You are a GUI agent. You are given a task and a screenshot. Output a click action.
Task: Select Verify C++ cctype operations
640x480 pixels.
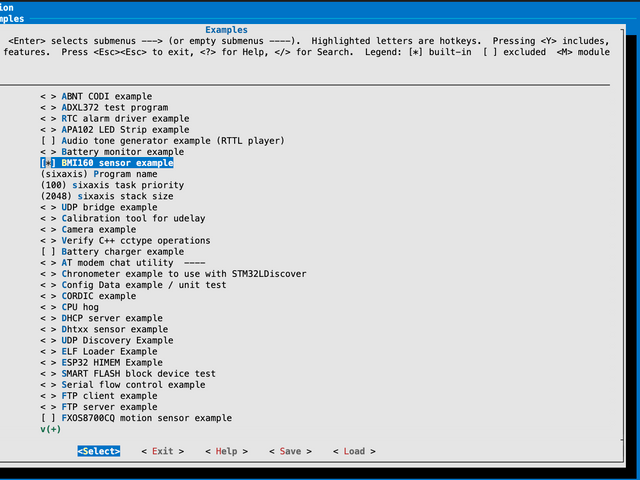point(125,240)
